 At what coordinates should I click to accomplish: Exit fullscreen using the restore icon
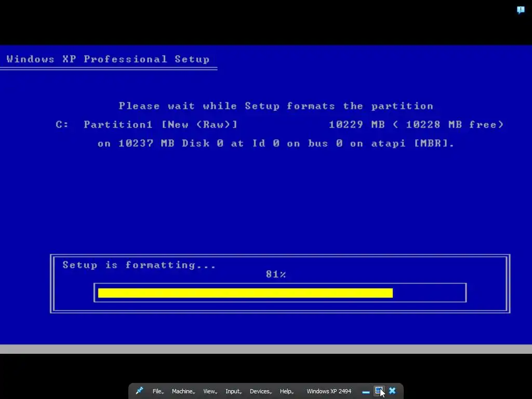click(379, 391)
